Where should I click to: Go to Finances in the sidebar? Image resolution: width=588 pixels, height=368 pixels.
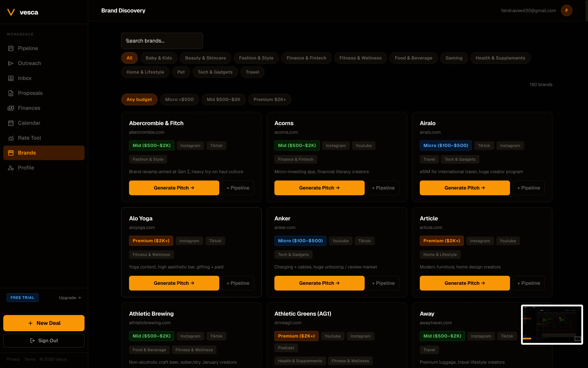point(44,108)
